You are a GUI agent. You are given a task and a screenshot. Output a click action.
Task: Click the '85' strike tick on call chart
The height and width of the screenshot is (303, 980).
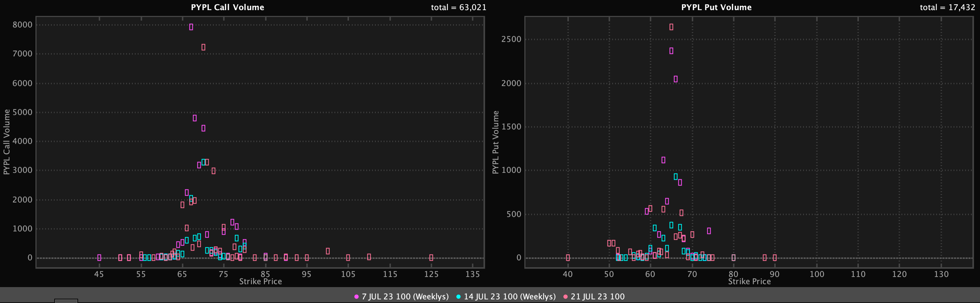click(265, 274)
